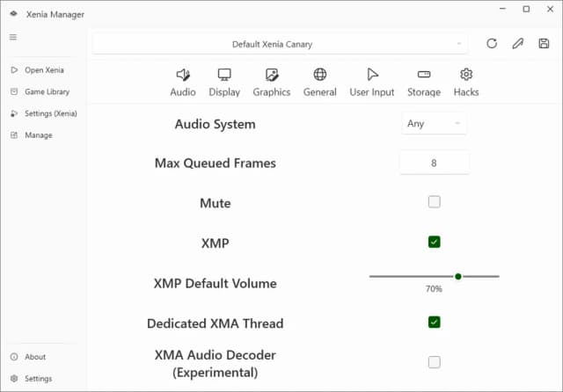
Task: Expand the Default Xenia Canary configuration selector
Action: point(280,44)
